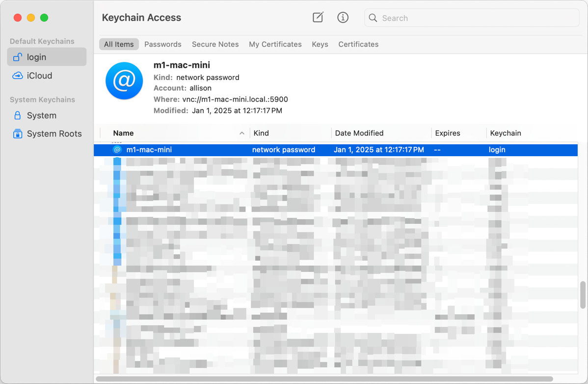Click the System Roots keychain icon
588x384 pixels.
click(x=18, y=134)
